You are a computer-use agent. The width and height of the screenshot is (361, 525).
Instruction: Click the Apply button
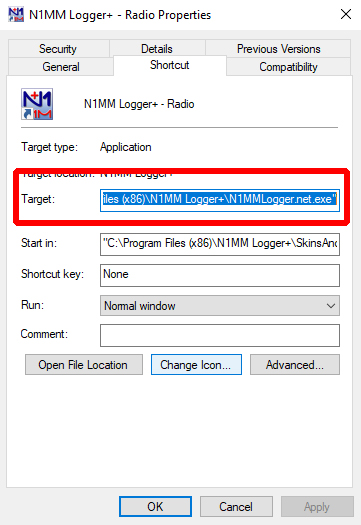(x=317, y=507)
